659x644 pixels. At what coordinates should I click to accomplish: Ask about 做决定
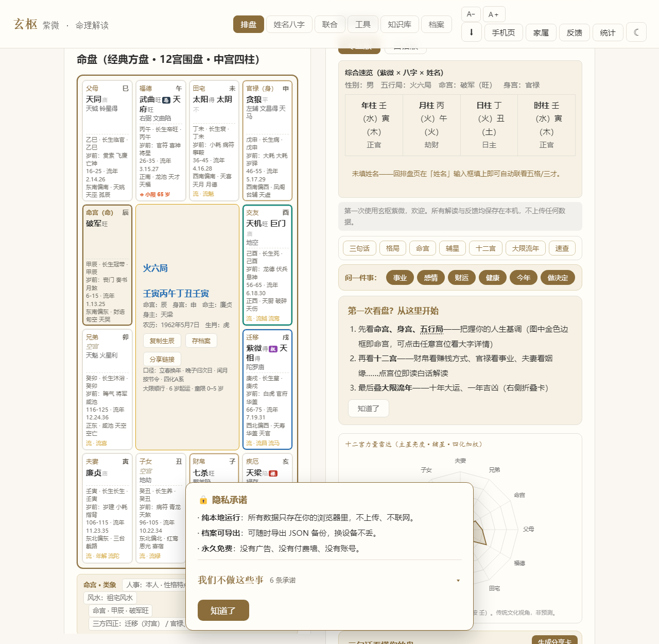[558, 278]
